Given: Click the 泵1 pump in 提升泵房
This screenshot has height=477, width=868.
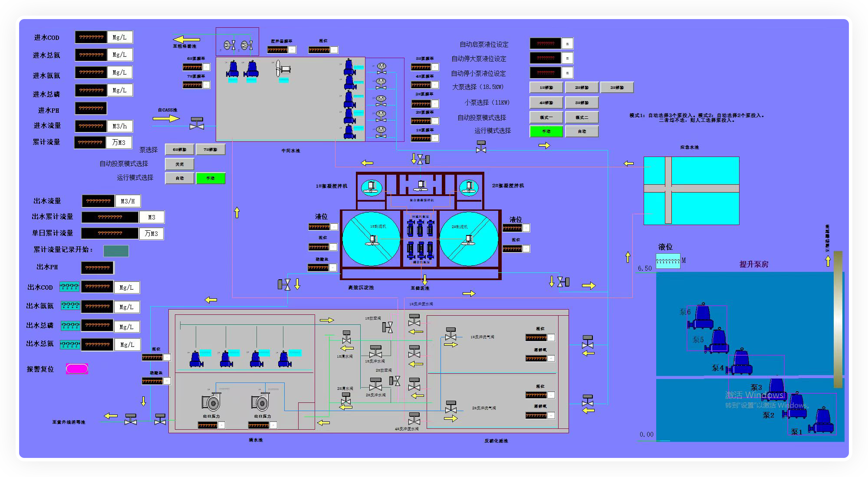Looking at the screenshot, I should [x=822, y=421].
